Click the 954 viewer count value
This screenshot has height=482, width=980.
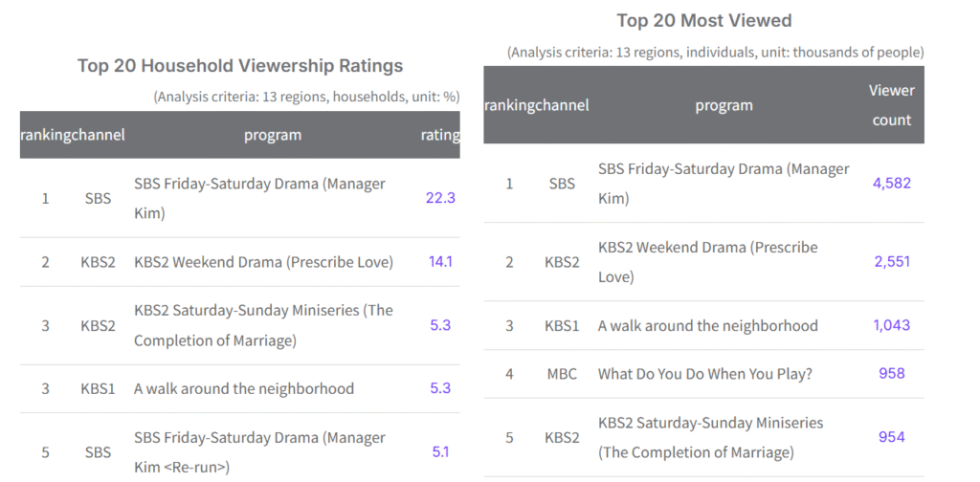pos(892,437)
